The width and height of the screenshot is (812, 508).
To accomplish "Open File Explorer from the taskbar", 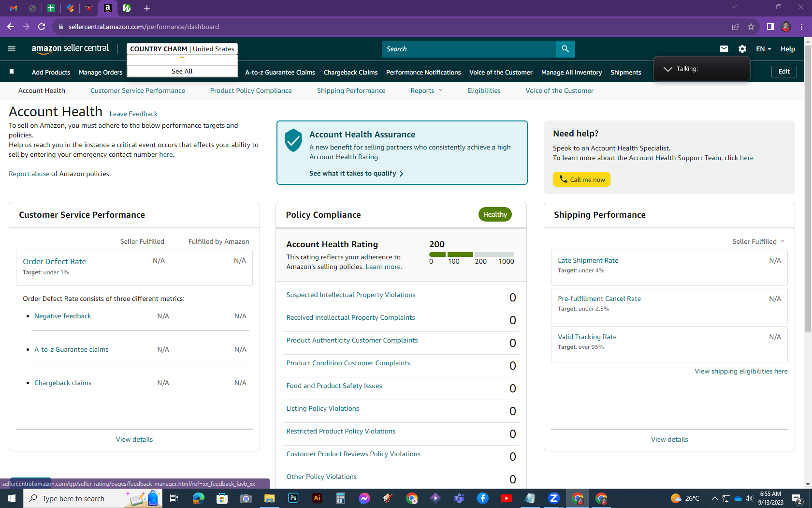I will pos(270,498).
